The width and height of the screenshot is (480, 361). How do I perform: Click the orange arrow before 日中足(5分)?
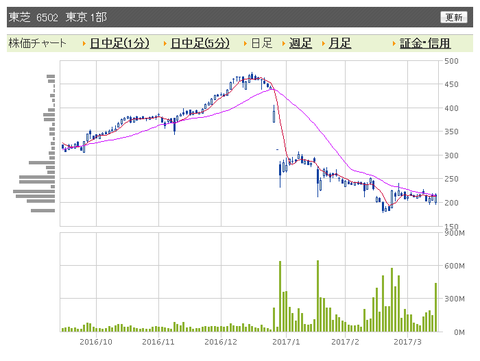click(x=165, y=44)
